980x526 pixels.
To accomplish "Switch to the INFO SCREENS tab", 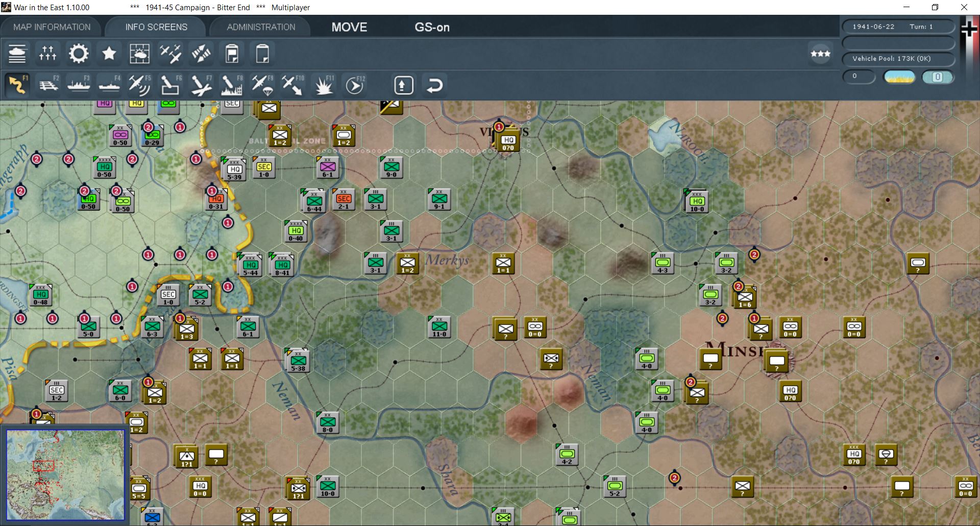I will [x=156, y=27].
